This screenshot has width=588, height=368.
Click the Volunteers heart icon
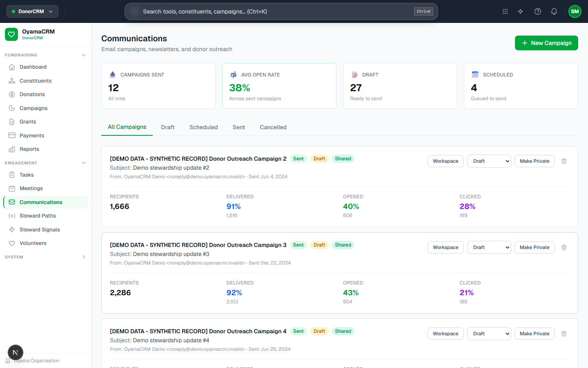coord(12,243)
